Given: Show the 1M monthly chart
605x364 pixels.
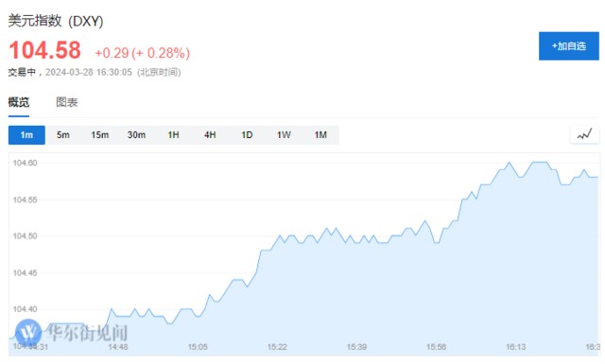Looking at the screenshot, I should point(320,134).
